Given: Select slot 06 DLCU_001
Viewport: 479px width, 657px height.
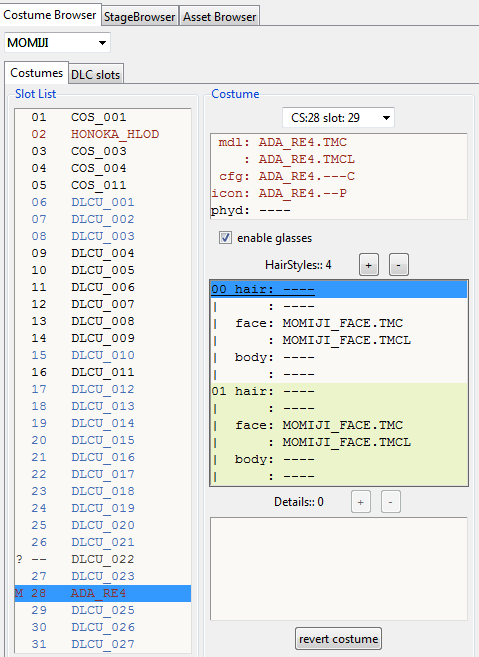Looking at the screenshot, I should click(103, 202).
